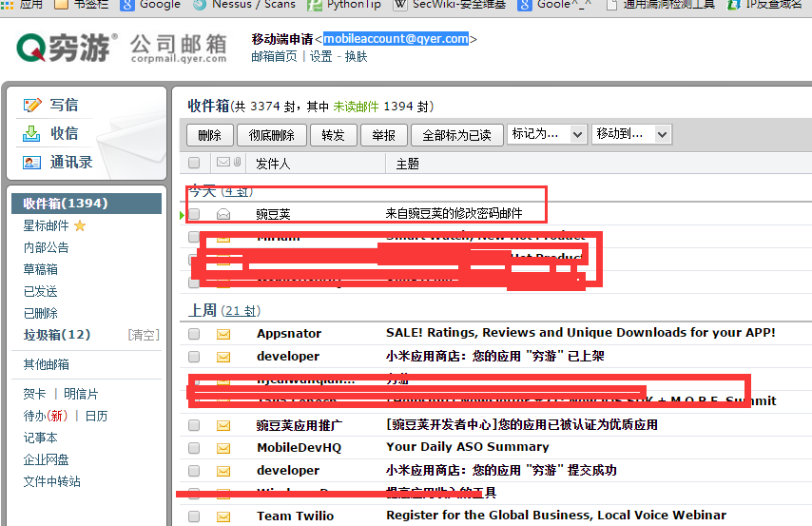812x526 pixels.
Task: Open the PythonTip bookmark
Action: pyautogui.click(x=344, y=5)
